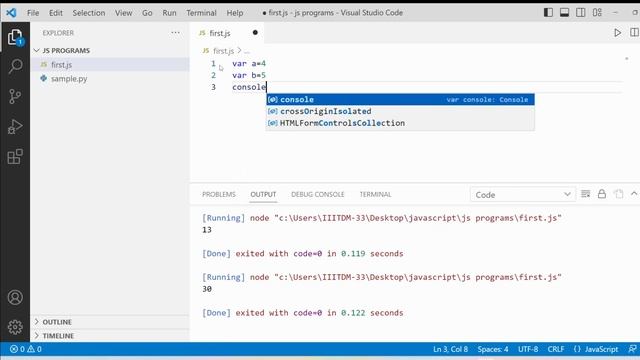640x360 pixels.
Task: Toggle secondary side bar layout icon
Action: click(x=581, y=13)
